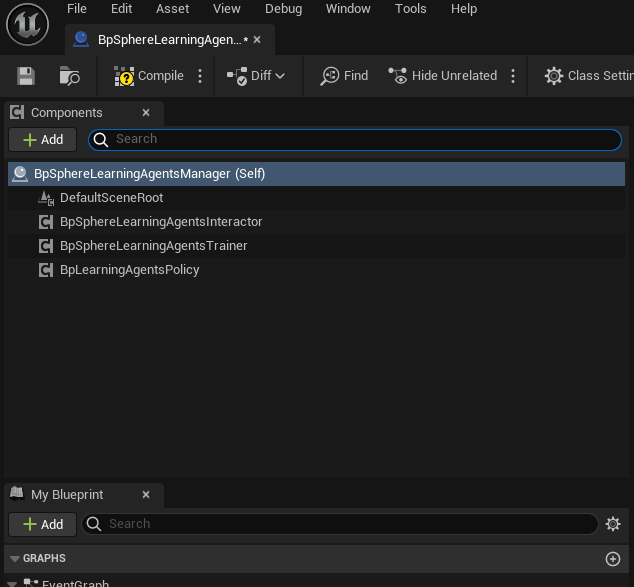The width and height of the screenshot is (634, 587).
Task: Add a new component via Add button
Action: 43,140
